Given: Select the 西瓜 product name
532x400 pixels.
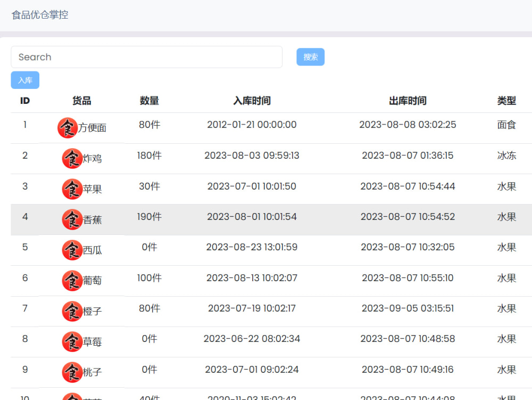Looking at the screenshot, I should 92,250.
